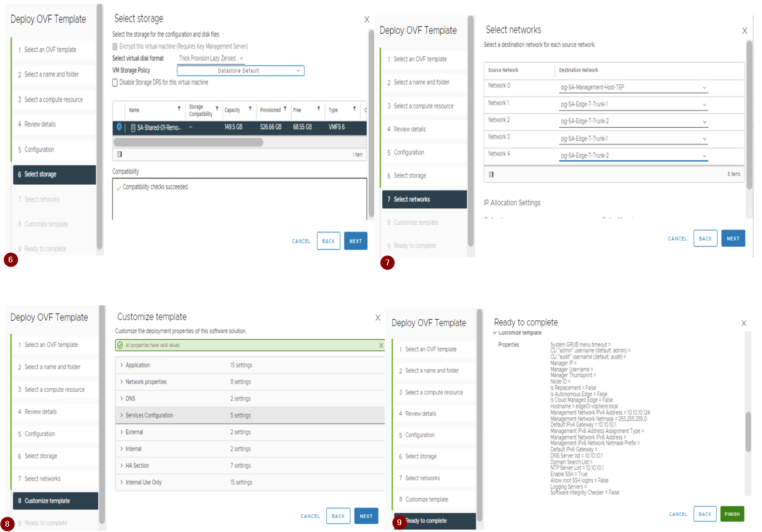Image resolution: width=762 pixels, height=532 pixels.
Task: Click BACK in the Customize template dialog
Action: (x=338, y=516)
